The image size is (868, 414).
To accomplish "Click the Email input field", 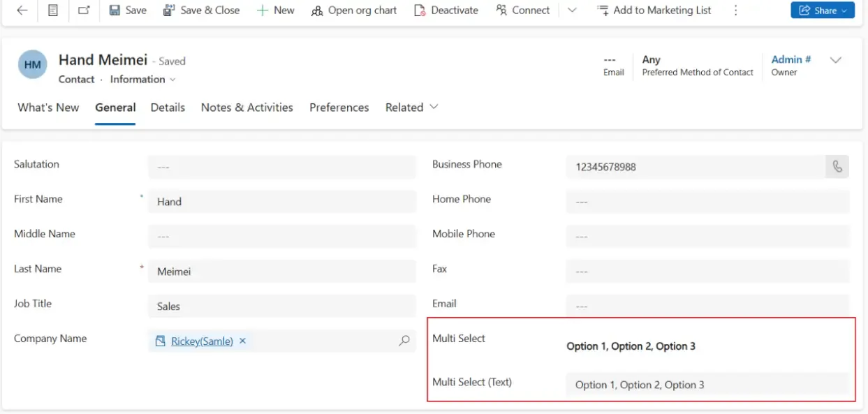I will pyautogui.click(x=708, y=306).
